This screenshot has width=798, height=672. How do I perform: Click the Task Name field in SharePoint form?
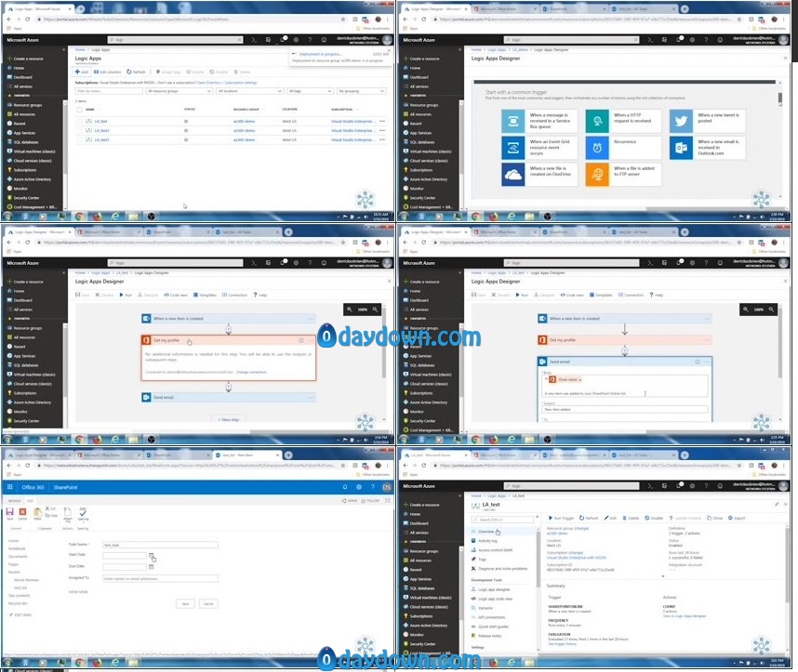point(160,545)
